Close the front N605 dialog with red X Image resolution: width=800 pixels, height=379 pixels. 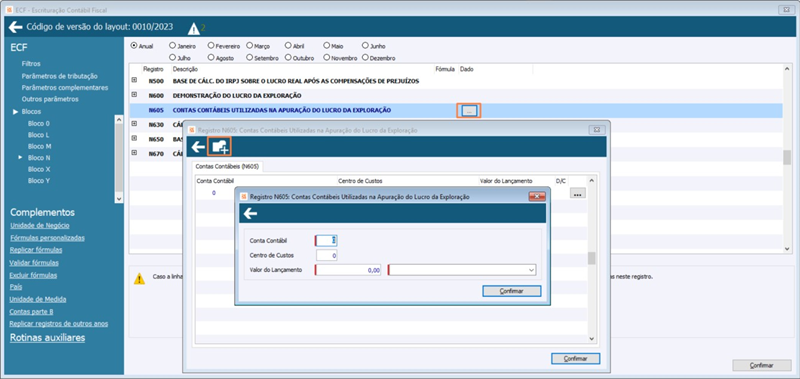click(x=537, y=196)
